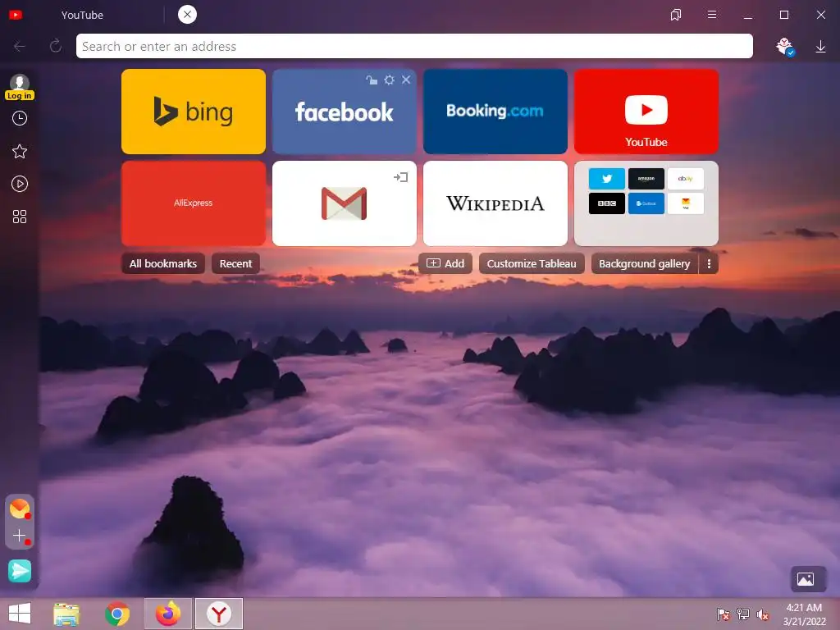Reload the page with refresh icon
The image size is (840, 630).
56,47
